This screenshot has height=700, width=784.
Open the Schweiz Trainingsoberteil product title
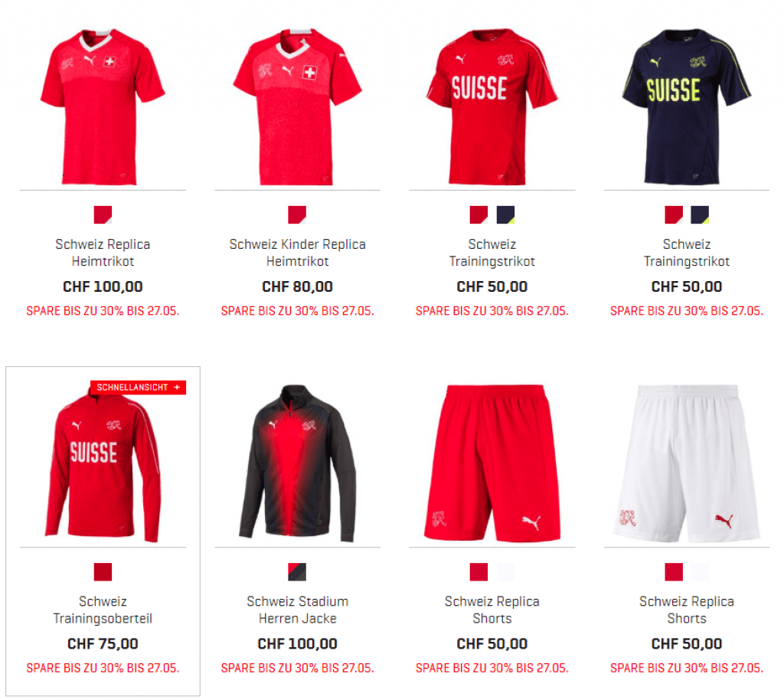[103, 610]
